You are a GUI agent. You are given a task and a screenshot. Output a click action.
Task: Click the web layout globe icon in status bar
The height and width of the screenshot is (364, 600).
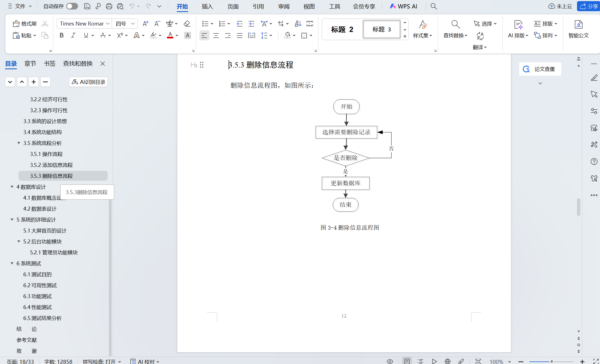click(448, 361)
